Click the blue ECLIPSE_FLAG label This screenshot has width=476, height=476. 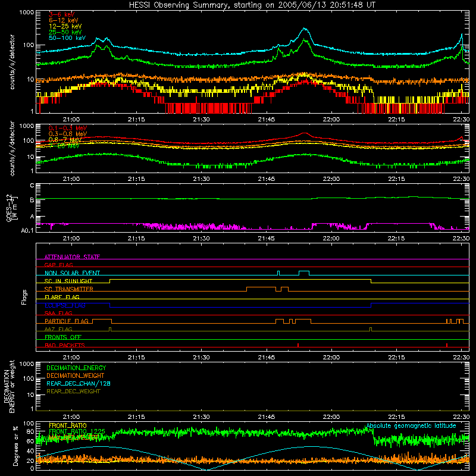click(x=65, y=305)
